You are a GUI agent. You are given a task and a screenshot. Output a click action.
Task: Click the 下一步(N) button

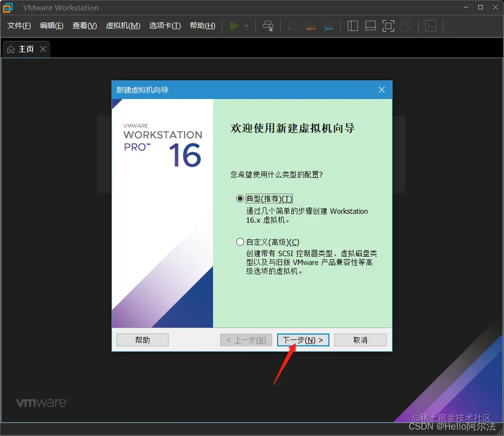[x=303, y=340]
